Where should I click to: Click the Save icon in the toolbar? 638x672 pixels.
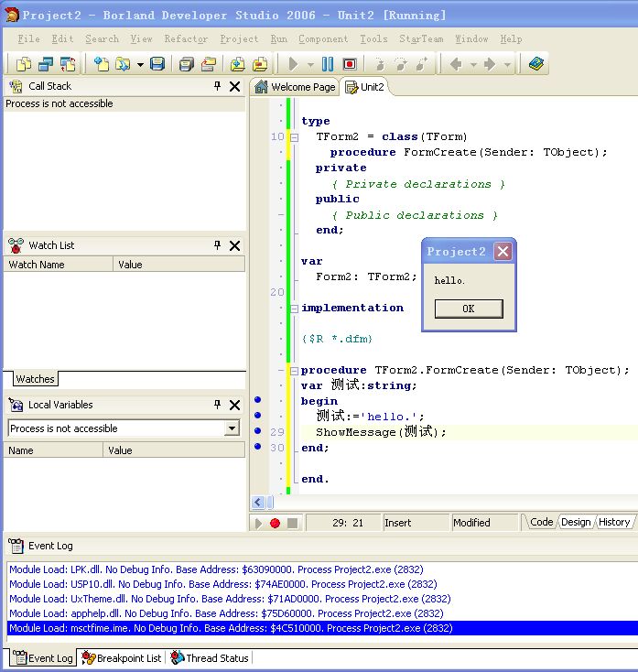pos(157,64)
